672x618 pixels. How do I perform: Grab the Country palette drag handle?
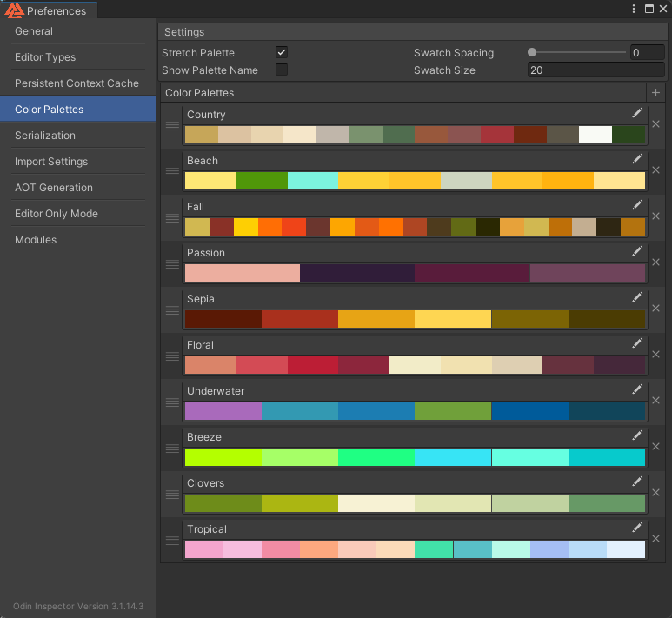(172, 126)
